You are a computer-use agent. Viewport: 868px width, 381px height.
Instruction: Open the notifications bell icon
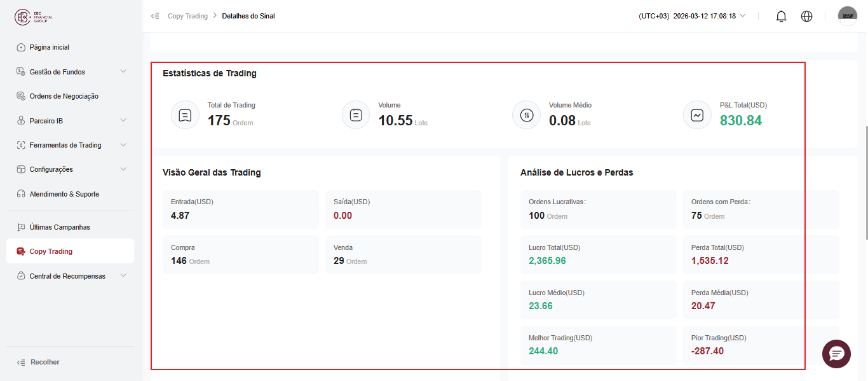(x=782, y=16)
